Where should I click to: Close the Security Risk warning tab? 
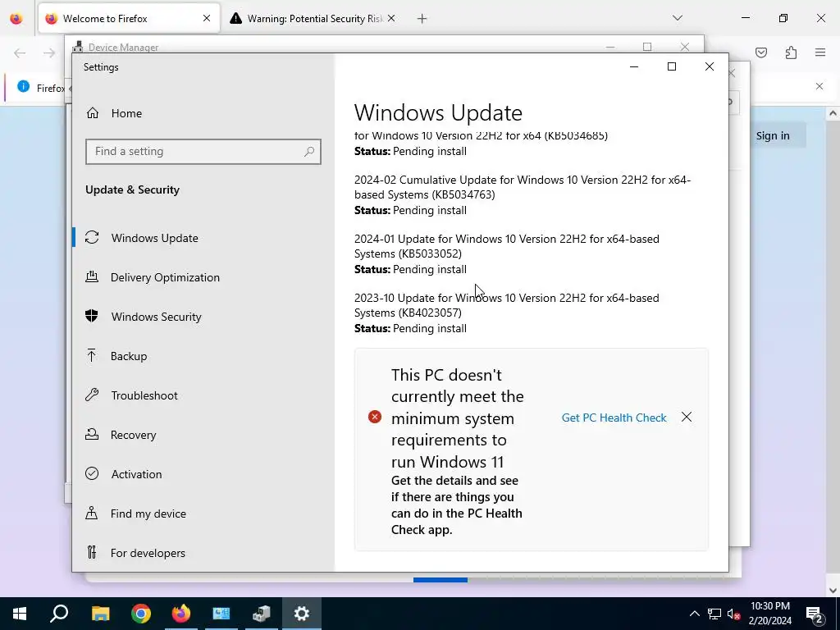point(391,18)
